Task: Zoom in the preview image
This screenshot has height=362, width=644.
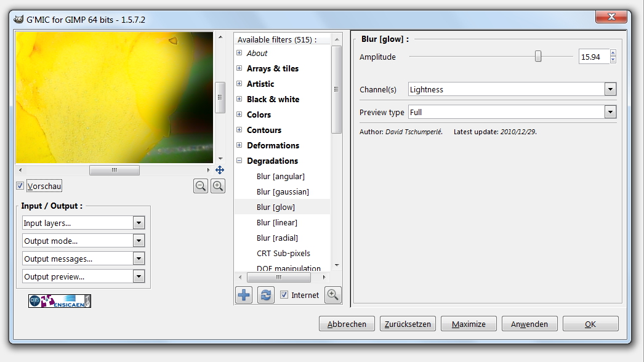Action: click(218, 186)
